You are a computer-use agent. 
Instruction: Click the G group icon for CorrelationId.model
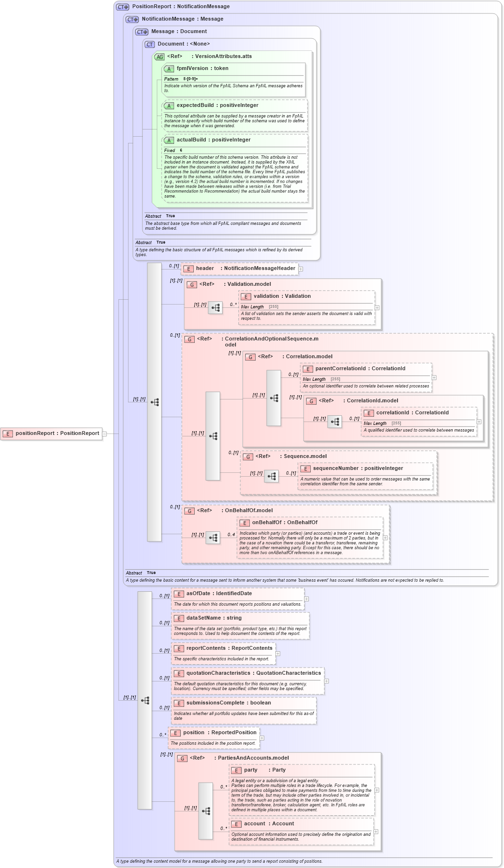311,401
